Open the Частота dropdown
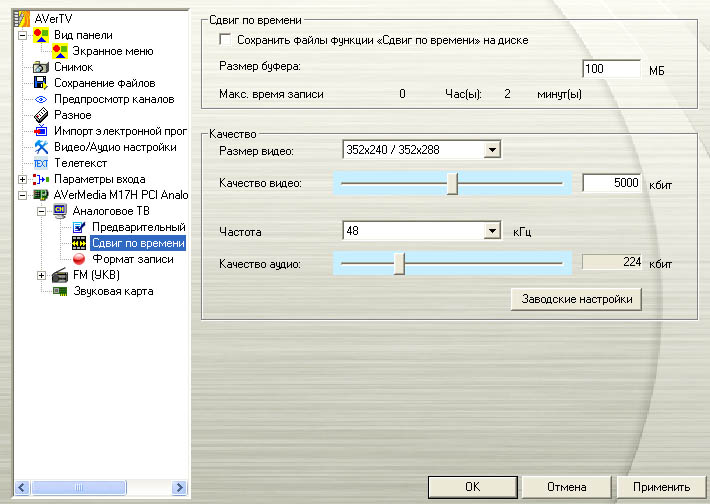The image size is (710, 504). (x=491, y=230)
